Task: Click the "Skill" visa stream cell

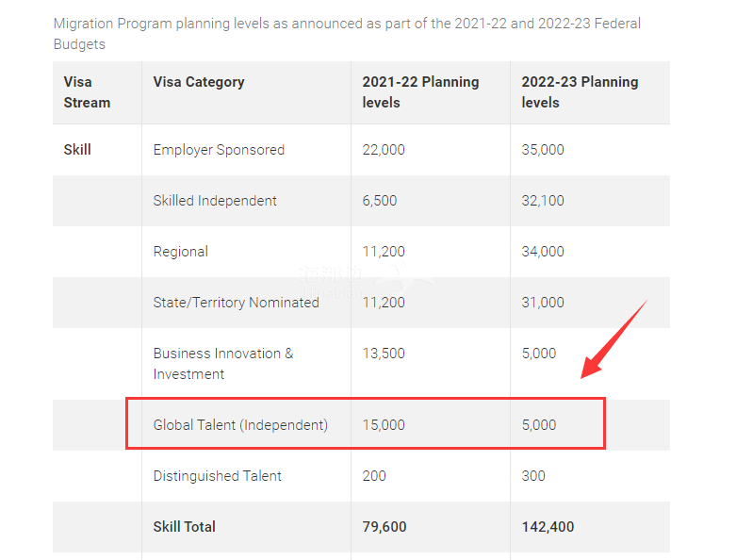Action: tap(77, 149)
